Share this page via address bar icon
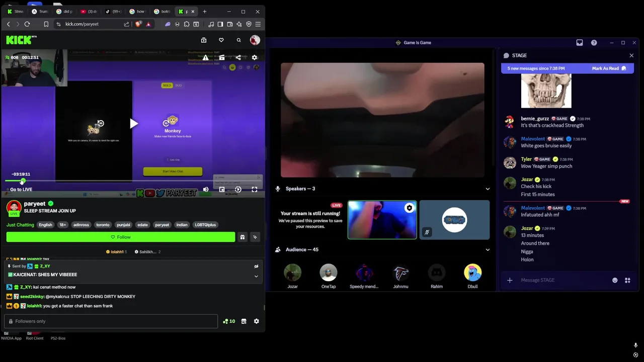Screen dimensions: 644x362 coord(127,24)
